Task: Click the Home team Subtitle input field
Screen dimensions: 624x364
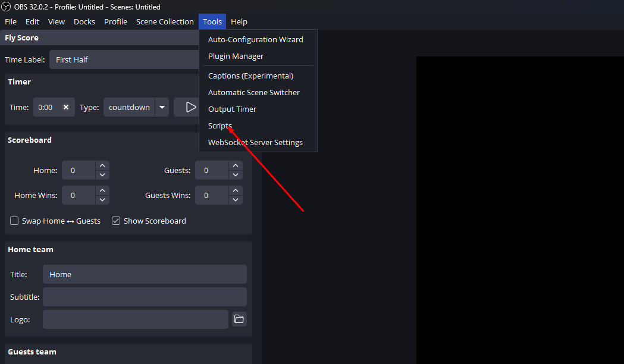Action: click(145, 297)
